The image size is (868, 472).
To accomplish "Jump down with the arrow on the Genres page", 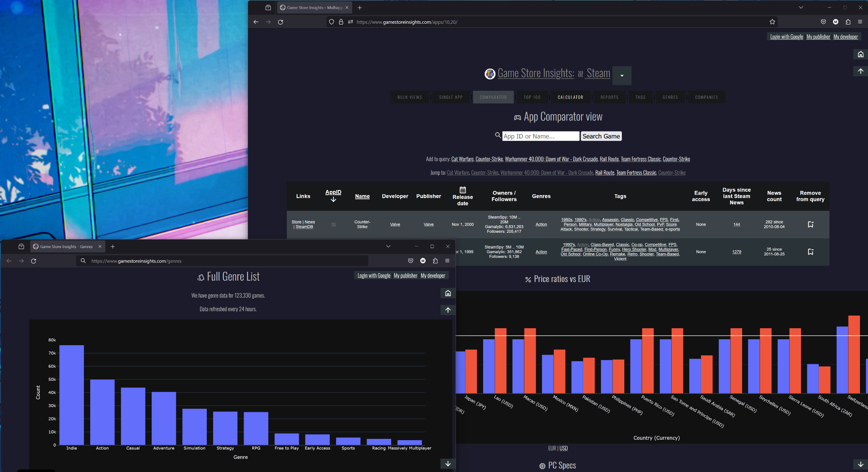I will click(x=448, y=464).
